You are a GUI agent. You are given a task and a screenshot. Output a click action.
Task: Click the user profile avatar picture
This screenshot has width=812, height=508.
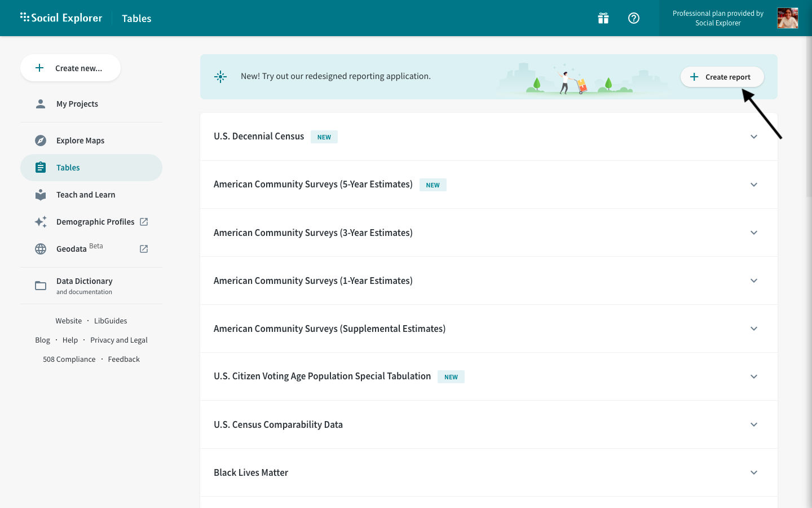pyautogui.click(x=787, y=18)
